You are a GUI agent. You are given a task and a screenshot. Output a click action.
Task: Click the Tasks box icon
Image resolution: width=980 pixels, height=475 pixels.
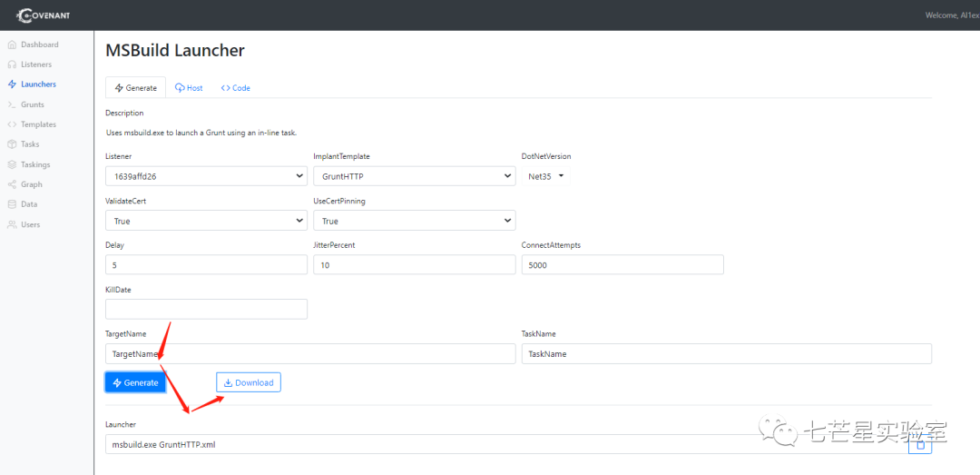(12, 143)
